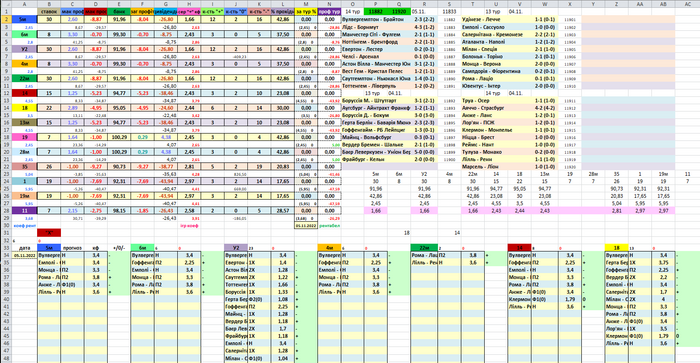
Task: Click the blue 'коеф рент' label cell
Action: [25, 225]
